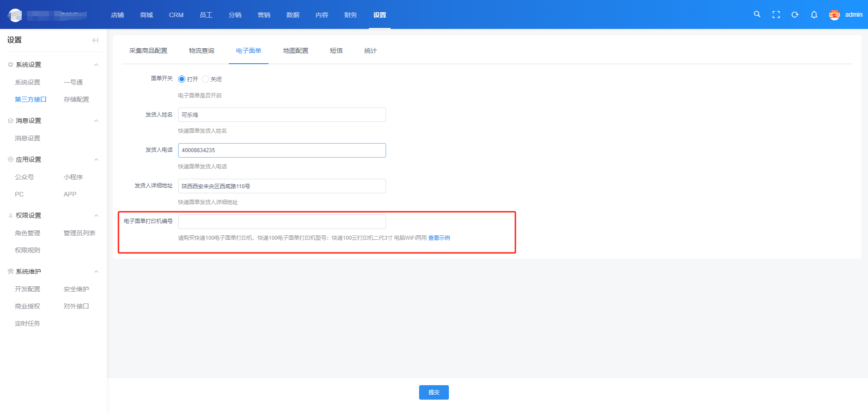Toggle fullscreen mode icon
The height and width of the screenshot is (415, 868).
pyautogui.click(x=776, y=15)
